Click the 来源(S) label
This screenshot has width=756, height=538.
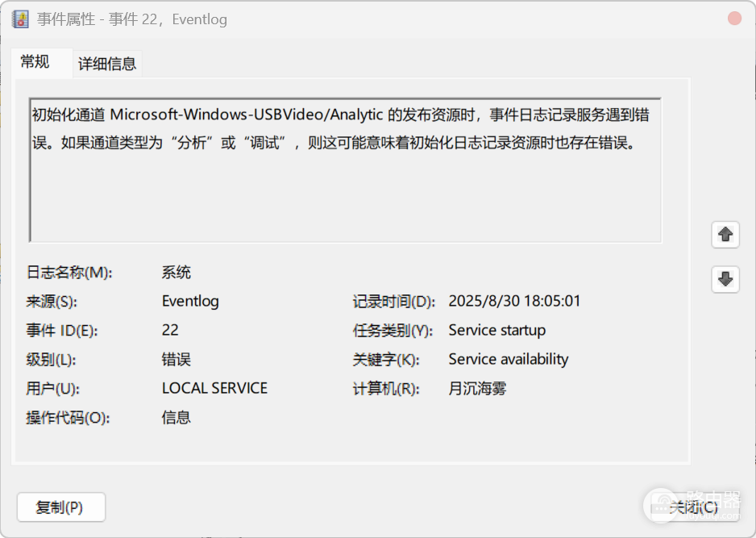click(x=52, y=302)
